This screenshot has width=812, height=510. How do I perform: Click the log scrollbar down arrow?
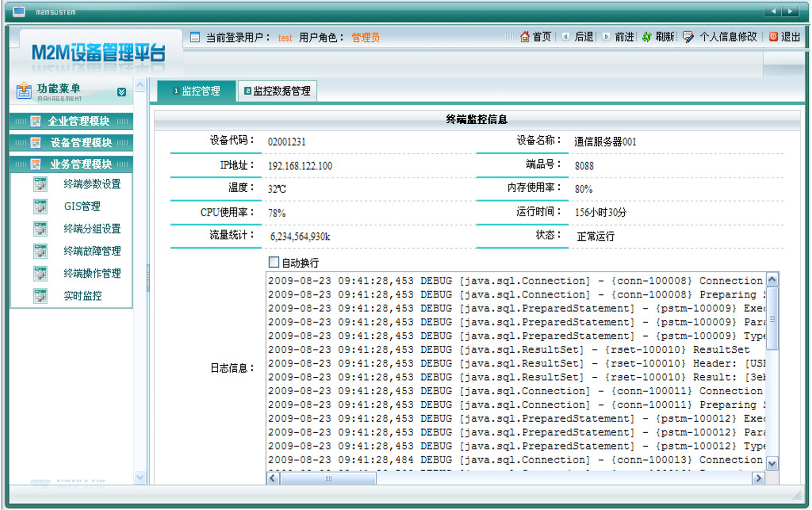tap(772, 464)
